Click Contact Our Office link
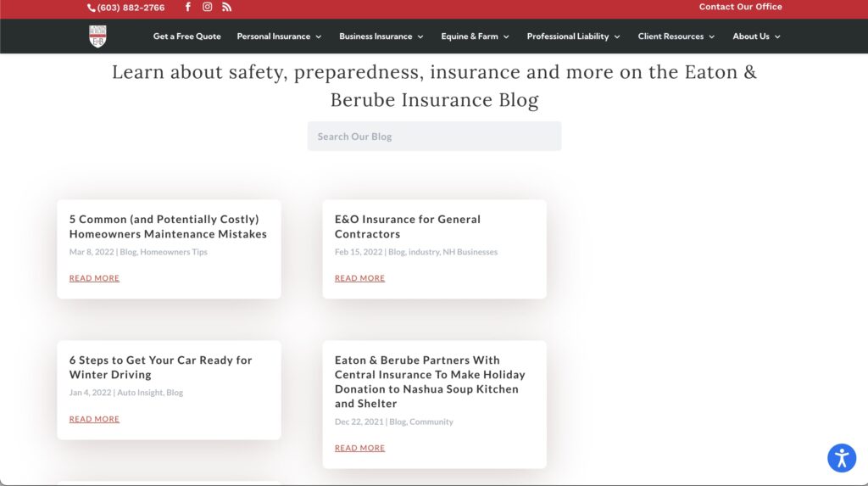 [740, 7]
